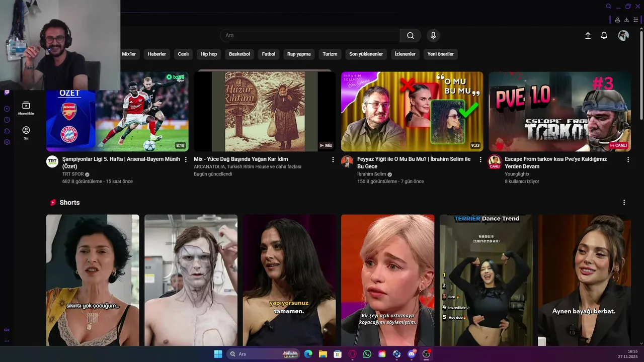
Task: Click the search magnifier button next to Ara
Action: pyautogui.click(x=411, y=35)
